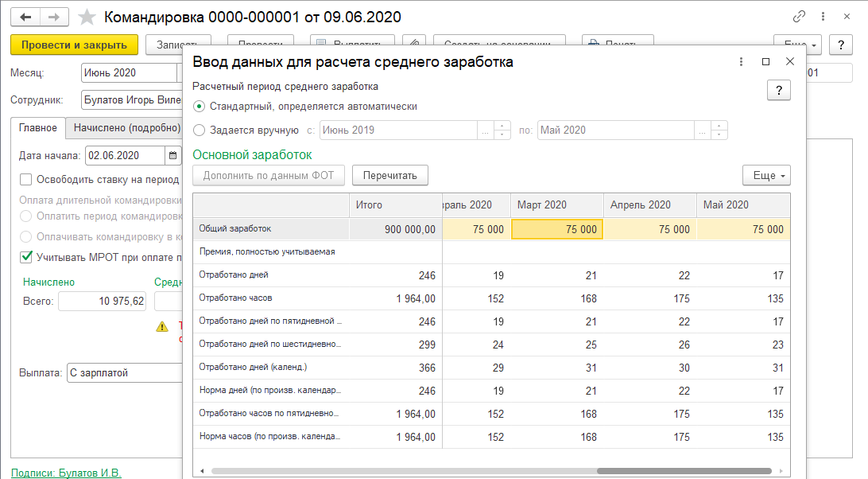Viewport: 868px width, 479px height.
Task: Select 'Стандартный, определяется автоматически' radio option
Action: coord(200,106)
